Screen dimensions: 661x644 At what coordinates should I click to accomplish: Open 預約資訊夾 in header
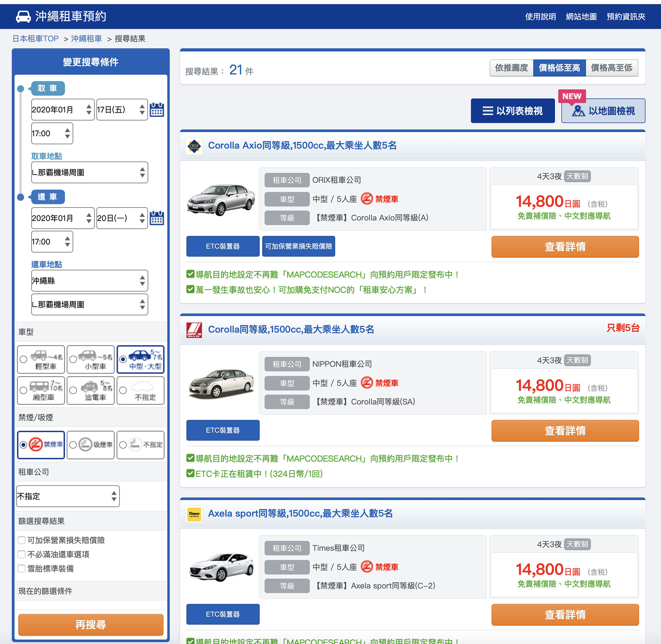click(626, 17)
